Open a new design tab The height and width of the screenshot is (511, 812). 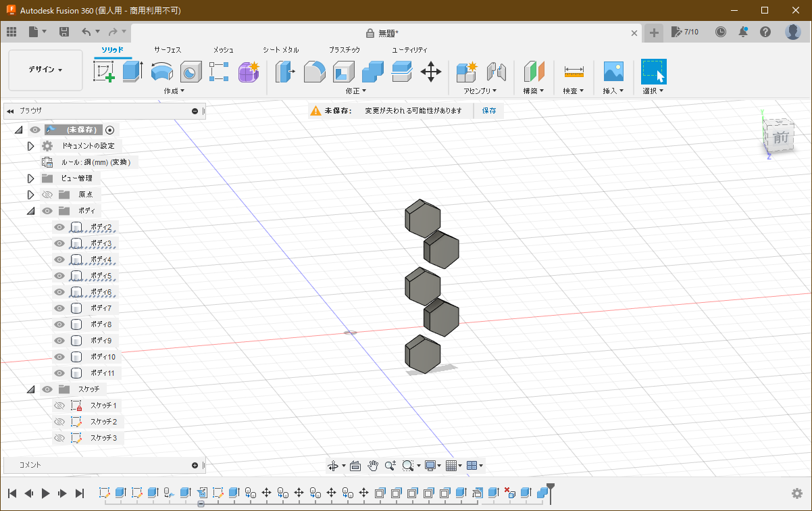click(x=653, y=32)
